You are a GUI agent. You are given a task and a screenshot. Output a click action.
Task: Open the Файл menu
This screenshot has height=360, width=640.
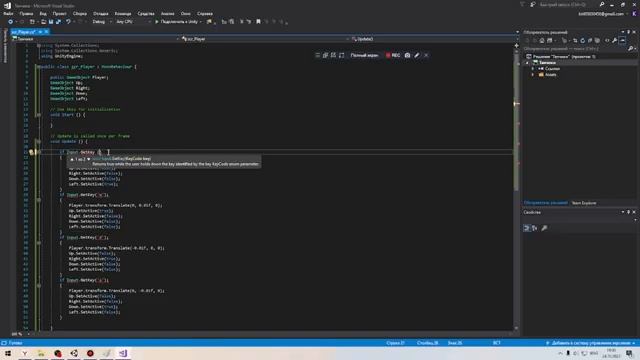click(8, 13)
